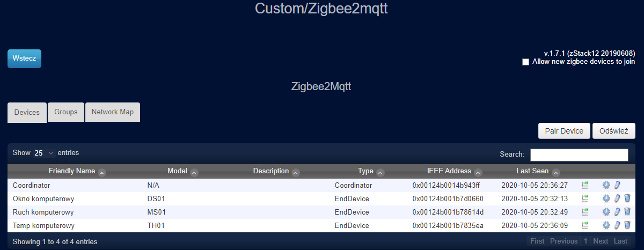This screenshot has width=644, height=250.
Task: Click the Custom/Zigbee2mqtt page title
Action: coord(321,9)
